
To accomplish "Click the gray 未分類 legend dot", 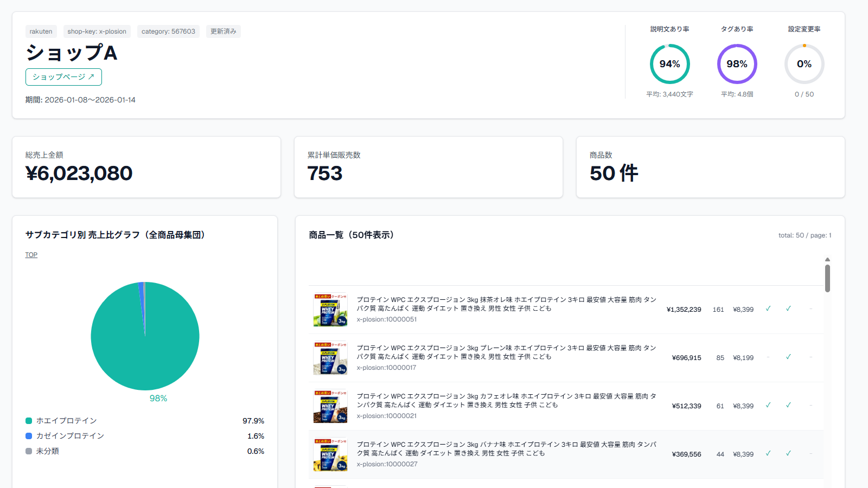I will pyautogui.click(x=29, y=451).
